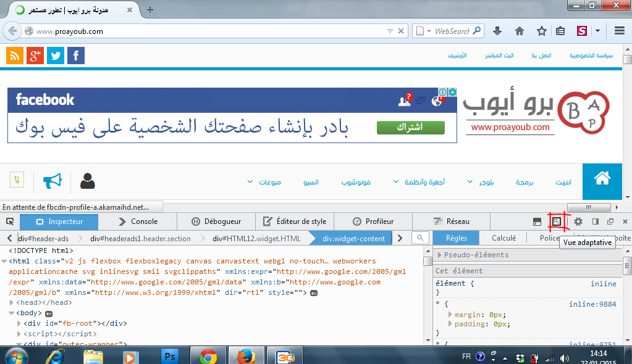Viewport: 632px width, 364px height.
Task: Open the Google+ social icon
Action: tap(35, 56)
